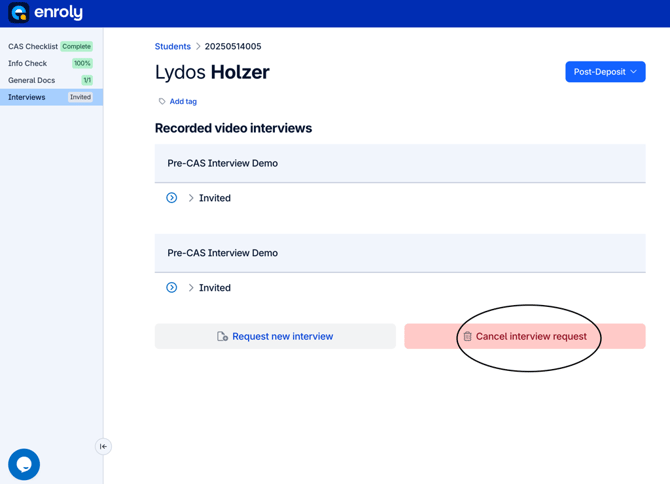Open the chat support bubble

coord(24,464)
